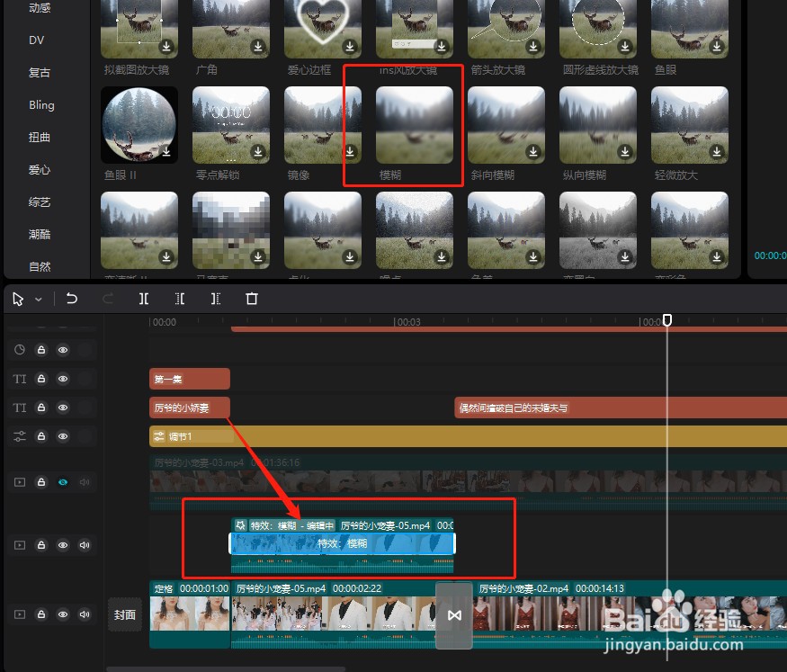Select the 偶然间撞破自己的未婚夫与 subtitle clip

(x=621, y=408)
